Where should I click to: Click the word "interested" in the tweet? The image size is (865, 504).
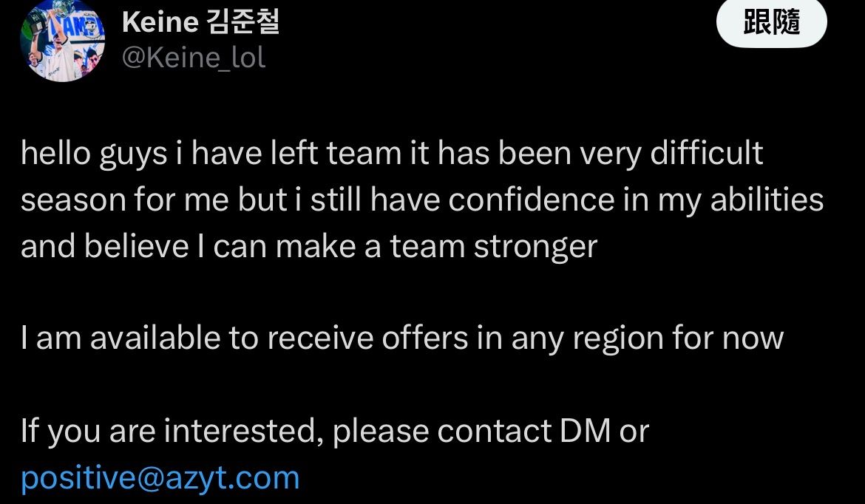click(242, 431)
